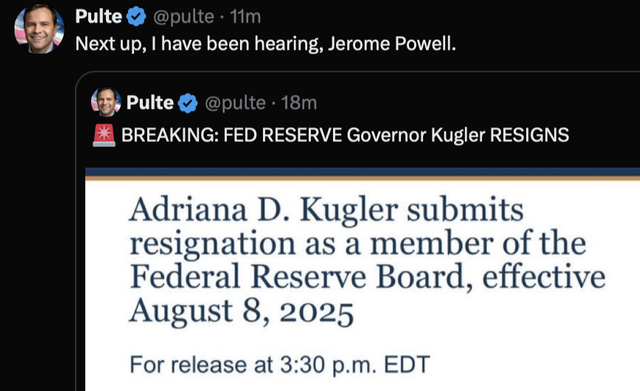The width and height of the screenshot is (640, 391).
Task: Open the 11m timestamp of the tweet
Action: point(245,17)
